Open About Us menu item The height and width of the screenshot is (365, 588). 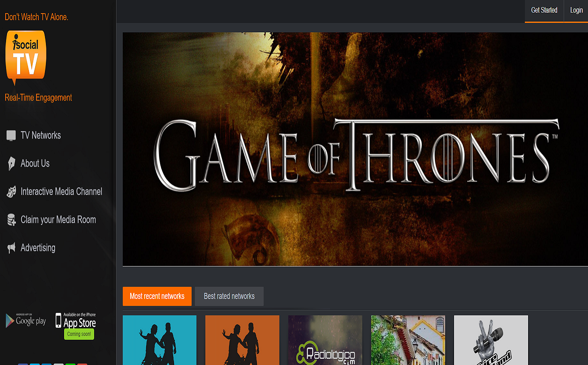coord(35,163)
